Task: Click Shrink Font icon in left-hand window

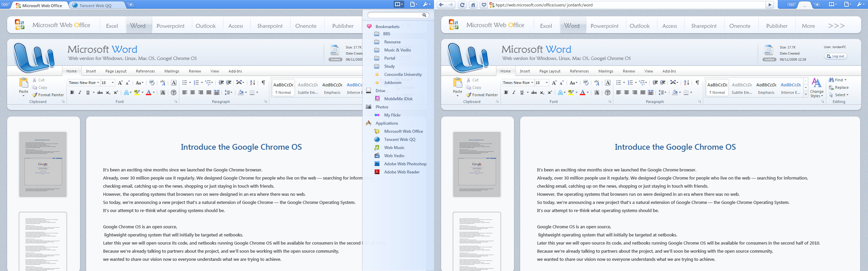Action: tap(128, 83)
